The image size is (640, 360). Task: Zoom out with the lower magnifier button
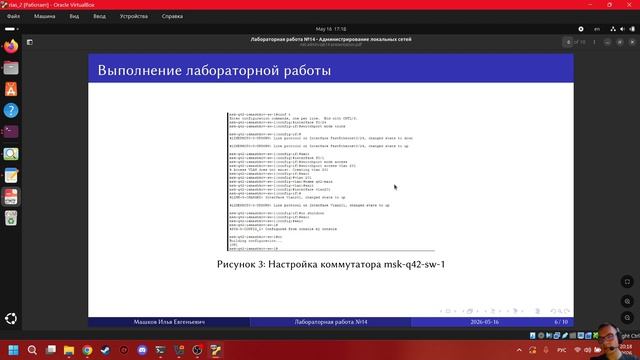pos(627,318)
